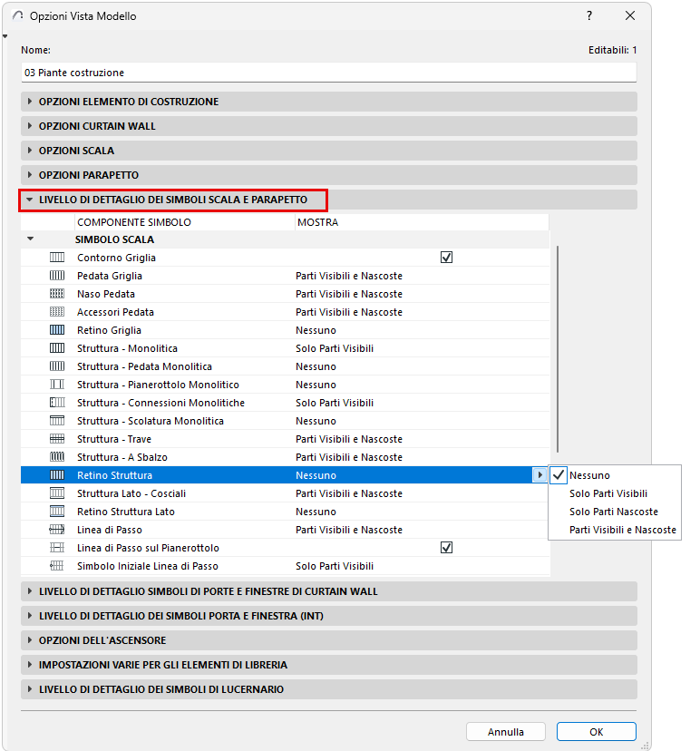The image size is (700, 751).
Task: Click Struttura - Monolitica value Solo Parti Visibili
Action: pyautogui.click(x=335, y=348)
